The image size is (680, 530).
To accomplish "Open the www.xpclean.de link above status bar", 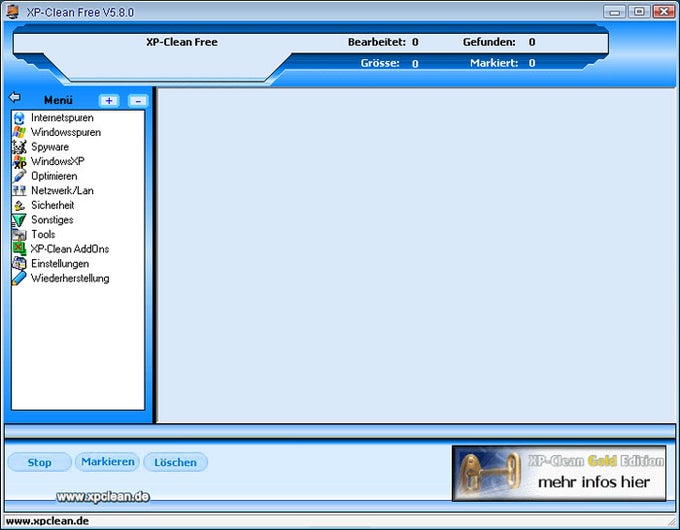I will pyautogui.click(x=103, y=497).
